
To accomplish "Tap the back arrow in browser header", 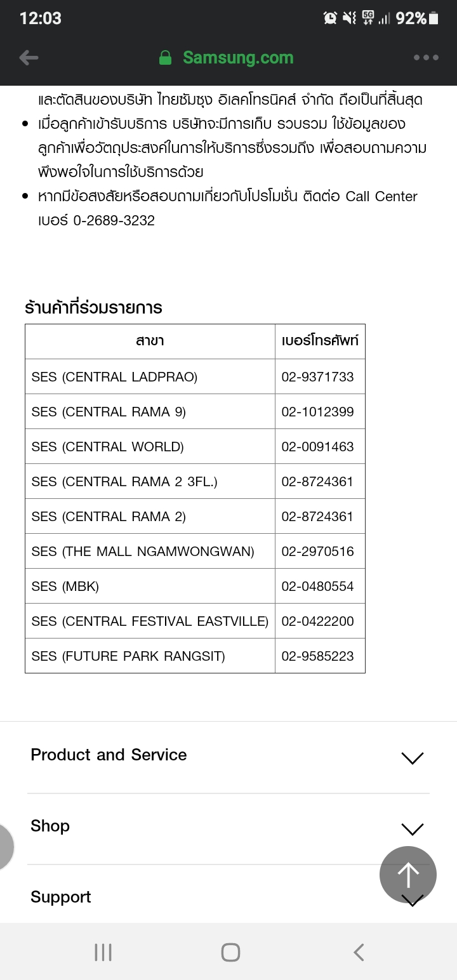I will pyautogui.click(x=29, y=58).
